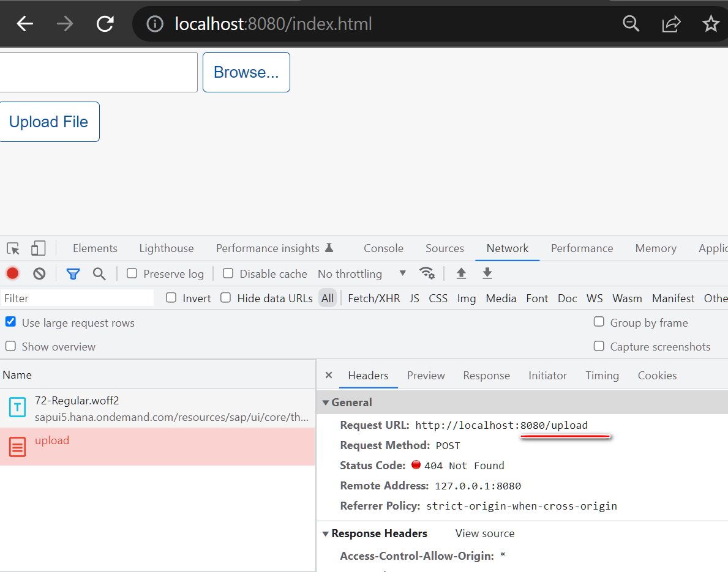
Task: Check the Disable cache option
Action: 228,273
